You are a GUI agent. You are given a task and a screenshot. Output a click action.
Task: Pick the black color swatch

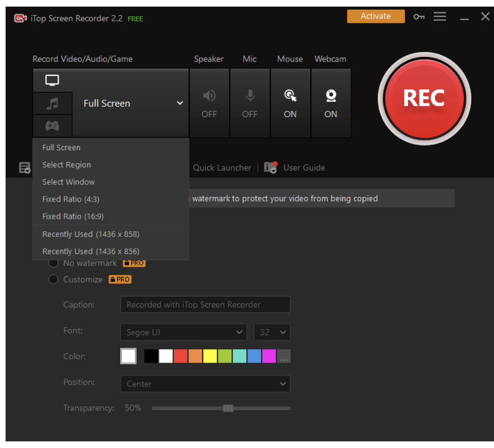click(x=151, y=356)
